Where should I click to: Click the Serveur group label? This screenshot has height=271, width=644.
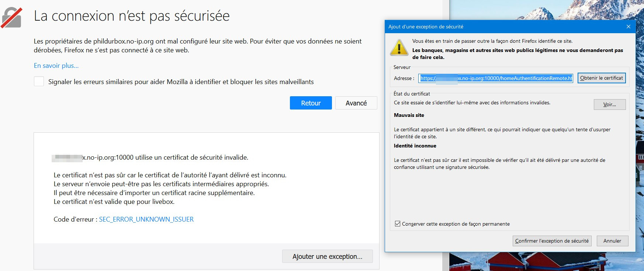coord(402,67)
